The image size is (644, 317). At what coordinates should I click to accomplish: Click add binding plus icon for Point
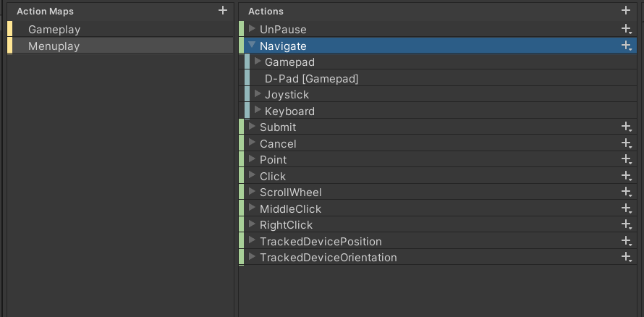pyautogui.click(x=627, y=159)
